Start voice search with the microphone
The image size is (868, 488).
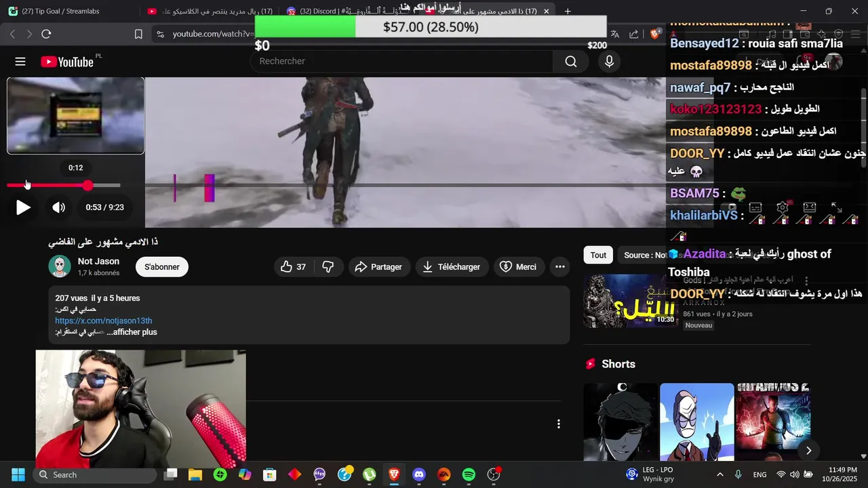(x=609, y=62)
